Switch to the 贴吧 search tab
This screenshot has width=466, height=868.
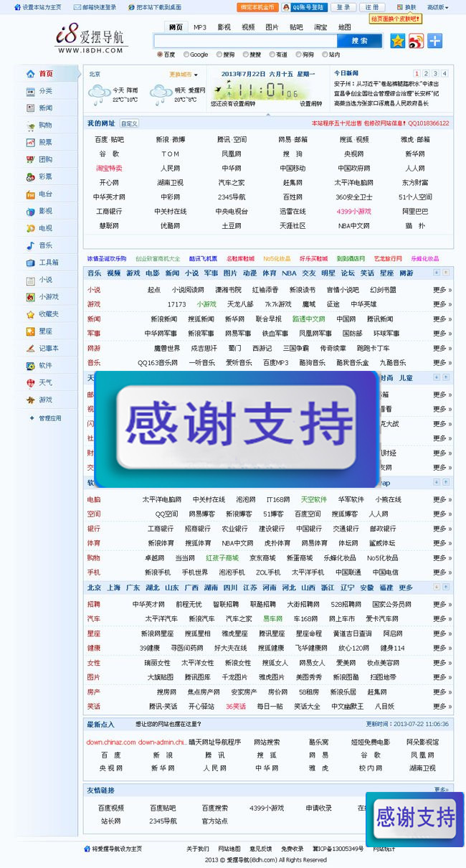coord(296,27)
